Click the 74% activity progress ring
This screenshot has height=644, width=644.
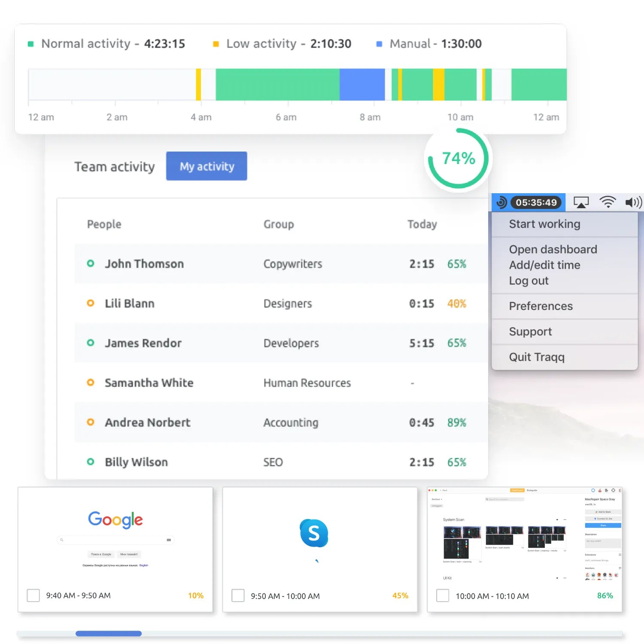pos(459,158)
